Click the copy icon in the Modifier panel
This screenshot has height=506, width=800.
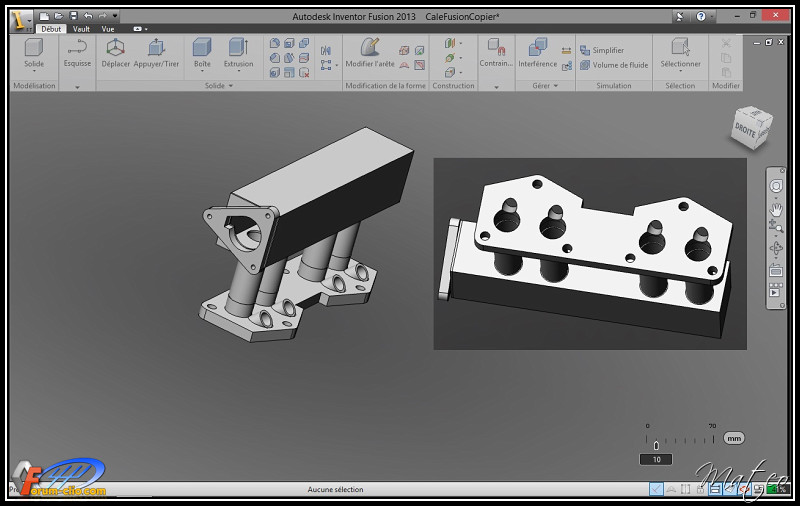[x=726, y=58]
